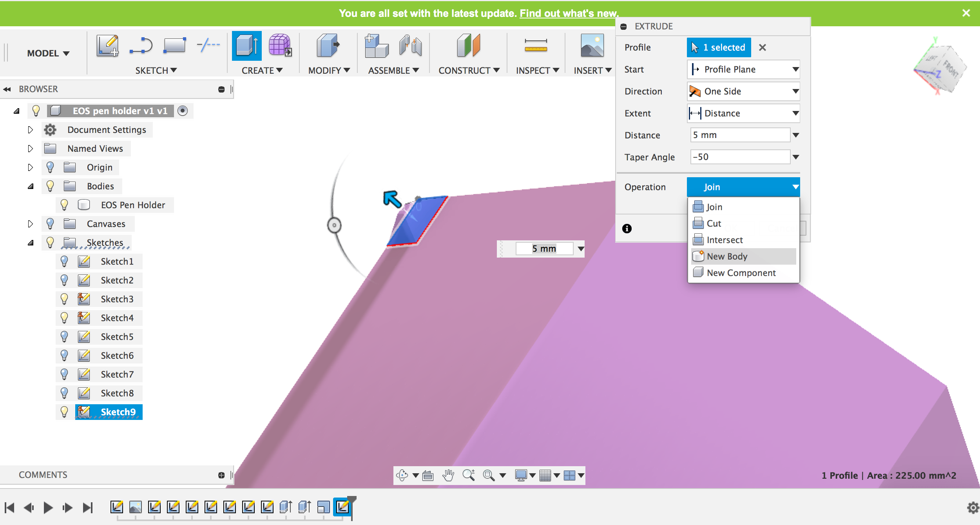Open the Find out what's new link
Image resolution: width=980 pixels, height=525 pixels.
[x=569, y=13]
